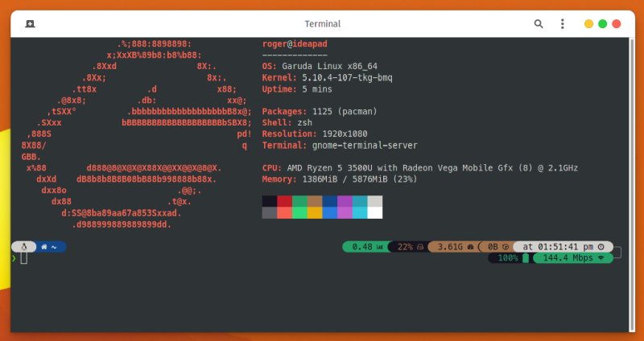644x341 pixels.
Task: Click the 22% CPU usage segment
Action: pos(410,247)
